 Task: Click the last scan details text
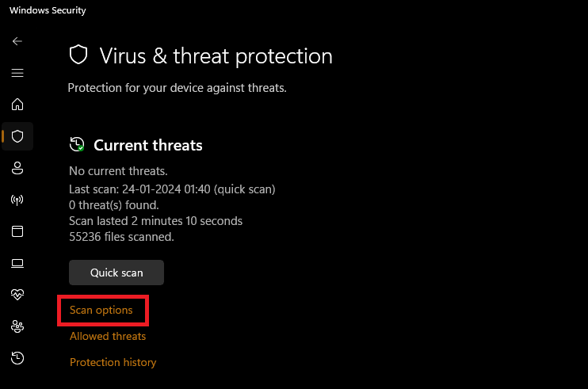[x=172, y=189]
